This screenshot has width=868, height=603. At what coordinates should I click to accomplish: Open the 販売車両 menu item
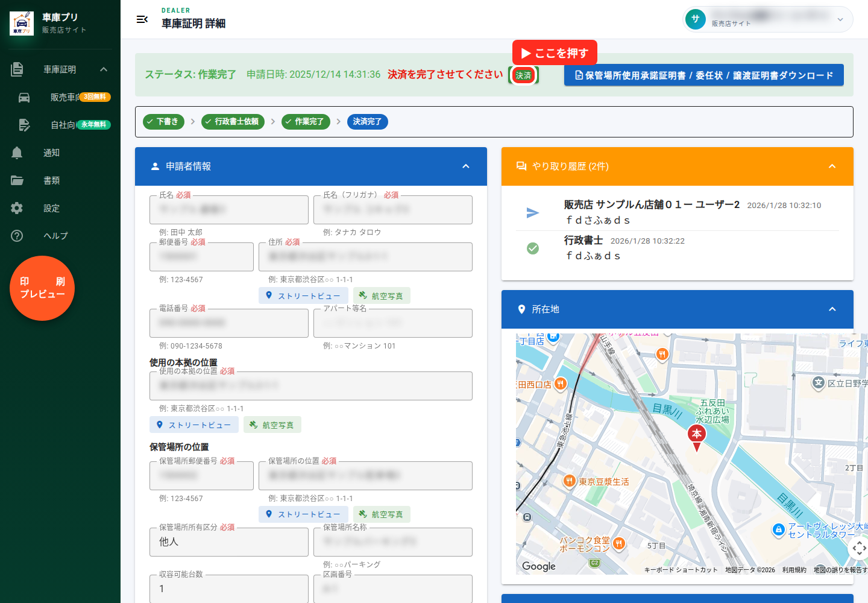tap(60, 97)
